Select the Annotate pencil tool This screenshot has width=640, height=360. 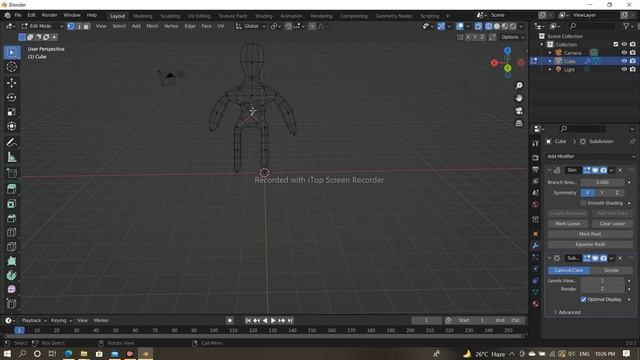11,142
